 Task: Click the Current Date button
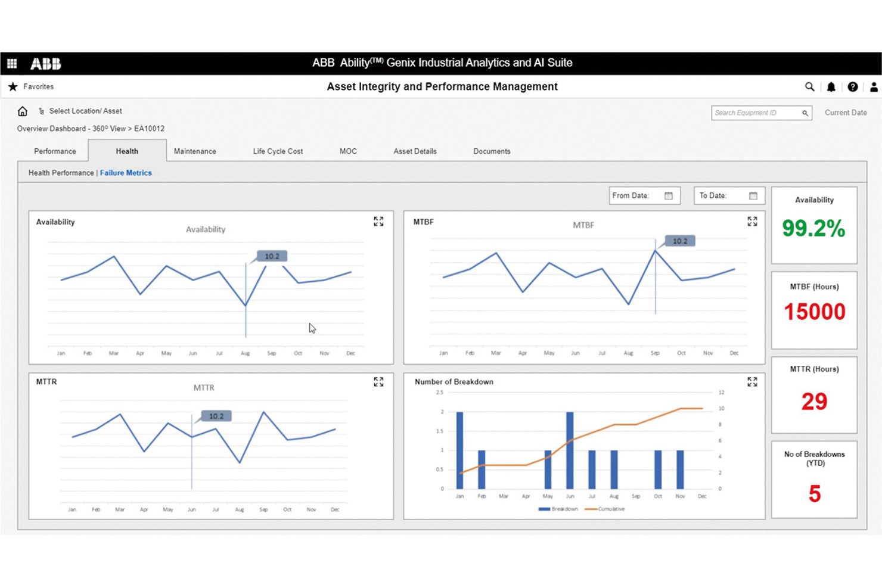pyautogui.click(x=846, y=113)
